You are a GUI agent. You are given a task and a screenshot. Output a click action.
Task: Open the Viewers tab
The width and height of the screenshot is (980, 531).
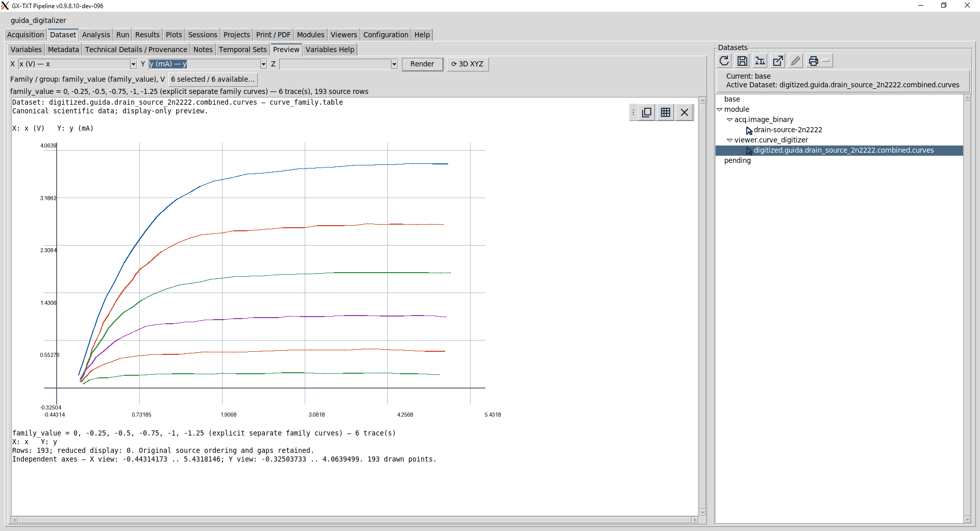coord(344,35)
